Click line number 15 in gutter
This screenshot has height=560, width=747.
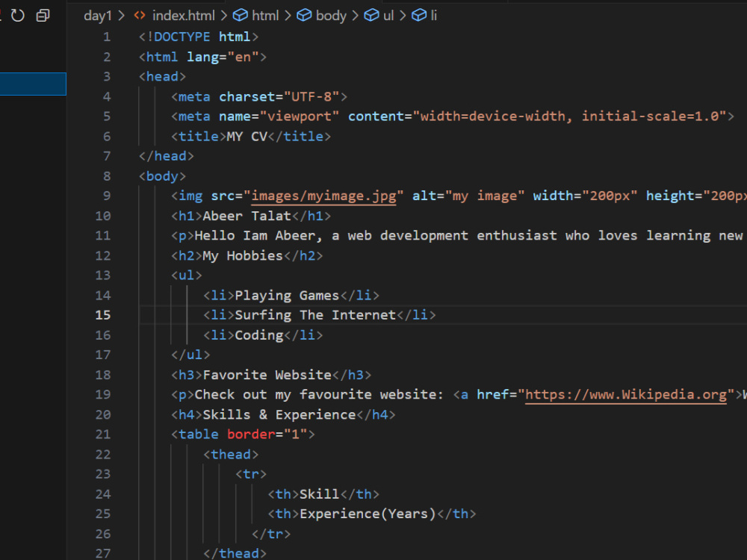(x=103, y=315)
